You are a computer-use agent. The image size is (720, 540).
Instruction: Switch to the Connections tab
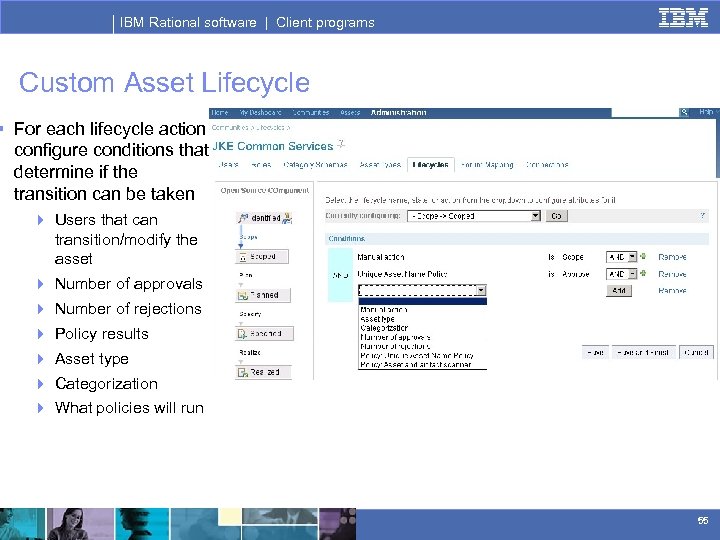click(547, 165)
